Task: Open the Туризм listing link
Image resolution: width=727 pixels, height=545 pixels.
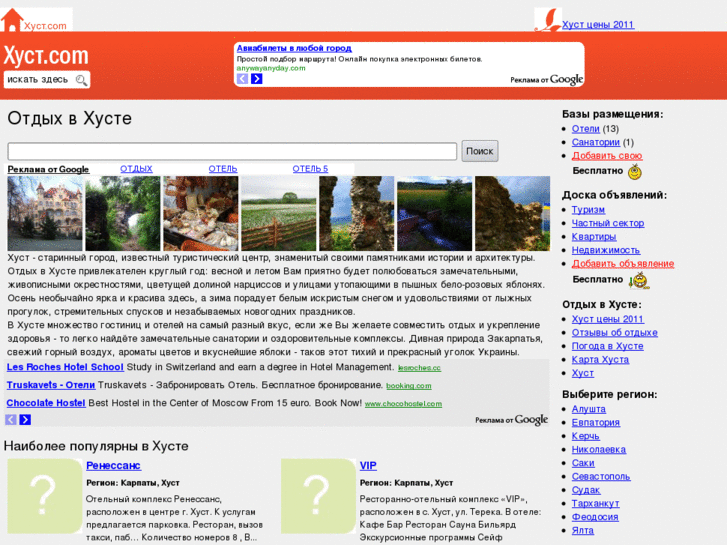Action: click(588, 210)
